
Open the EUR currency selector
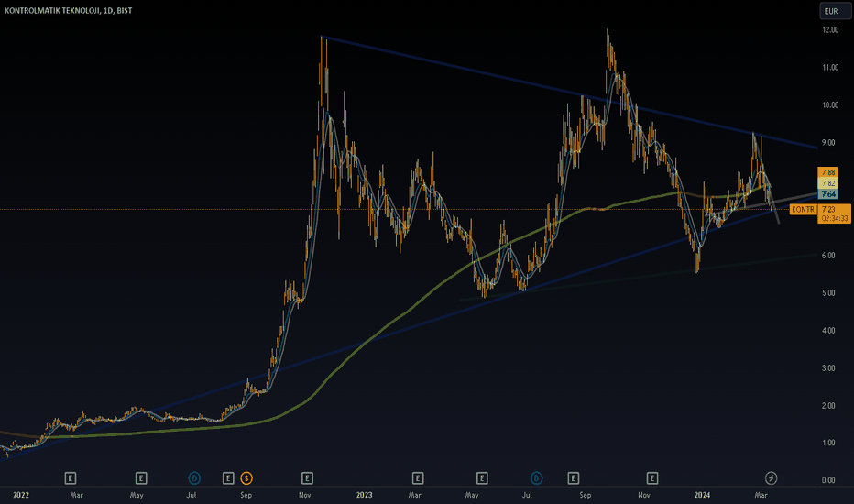[835, 11]
